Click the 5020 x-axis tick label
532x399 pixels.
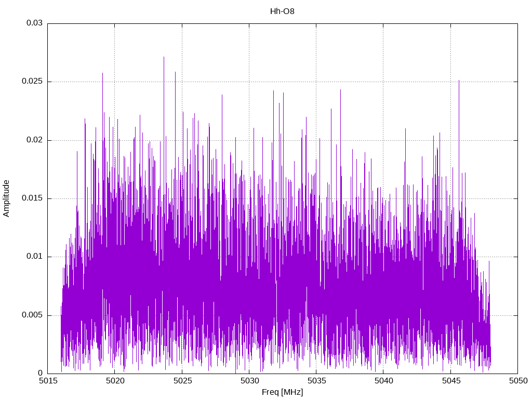click(115, 381)
